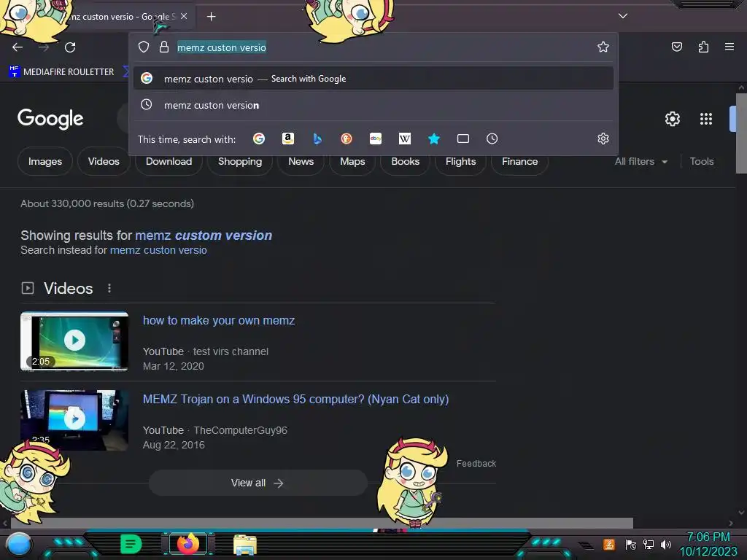Search open tabs with the tab icon
This screenshot has width=747, height=560.
(x=463, y=139)
